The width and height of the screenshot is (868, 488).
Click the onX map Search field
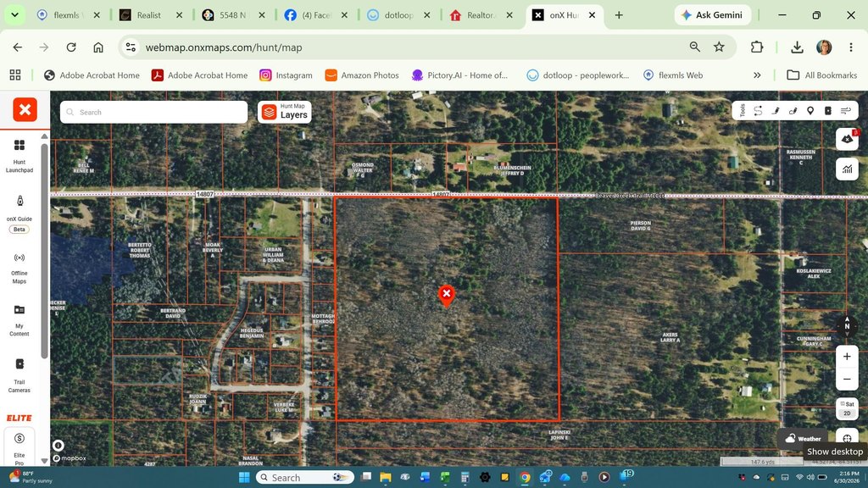[x=154, y=112]
